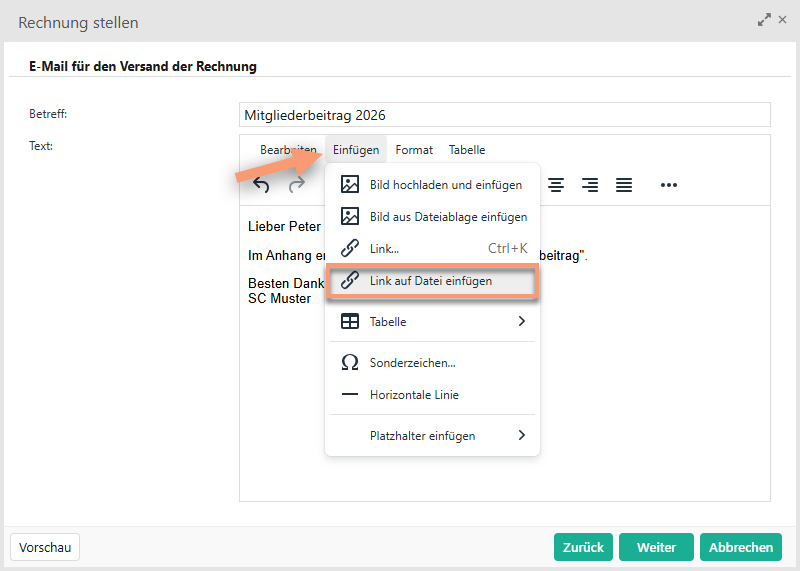Click the 'Betreff:' label

click(48, 114)
